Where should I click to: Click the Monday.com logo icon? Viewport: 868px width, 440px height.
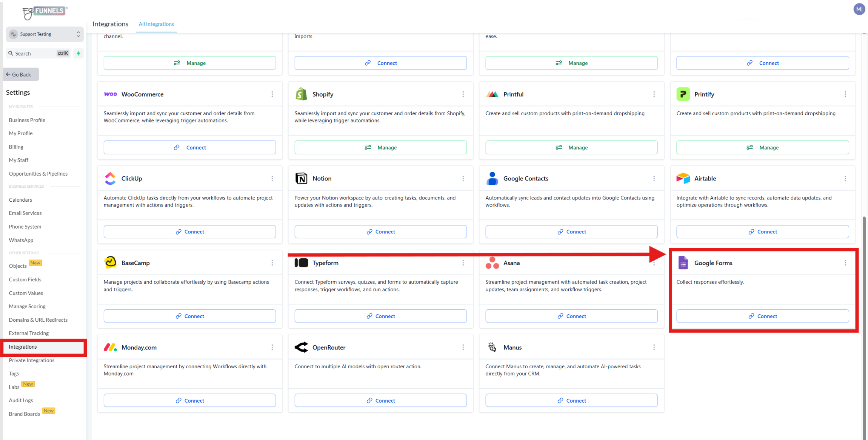click(x=110, y=347)
